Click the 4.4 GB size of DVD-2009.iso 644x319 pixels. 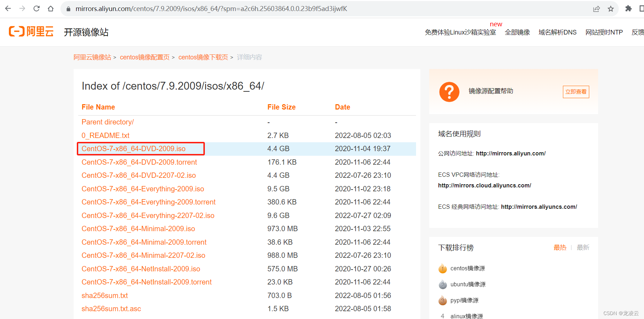click(278, 149)
